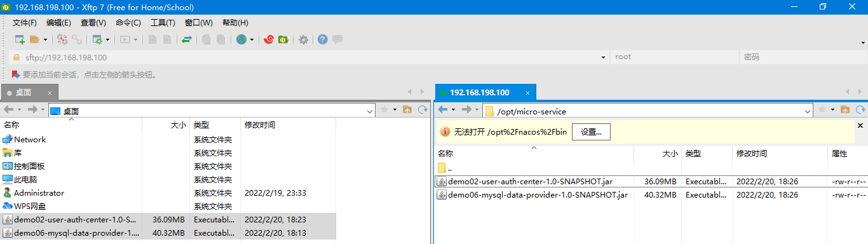Click the new session toolbar icon

pyautogui.click(x=20, y=39)
